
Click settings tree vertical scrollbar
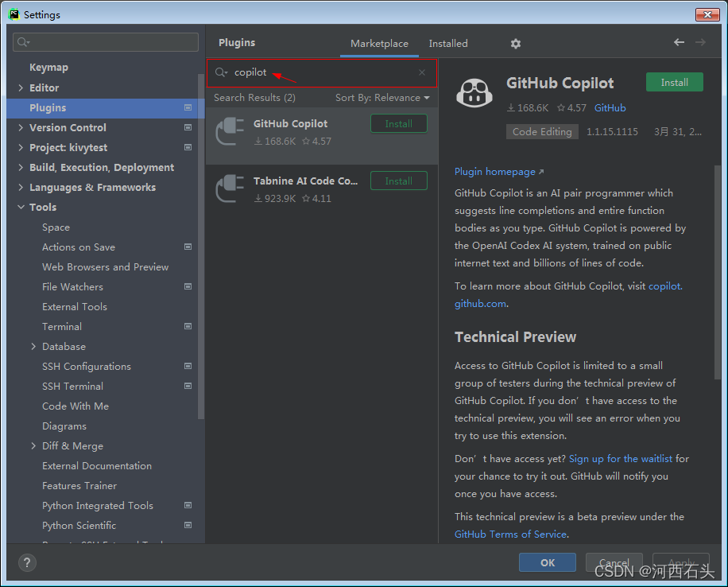click(x=200, y=247)
